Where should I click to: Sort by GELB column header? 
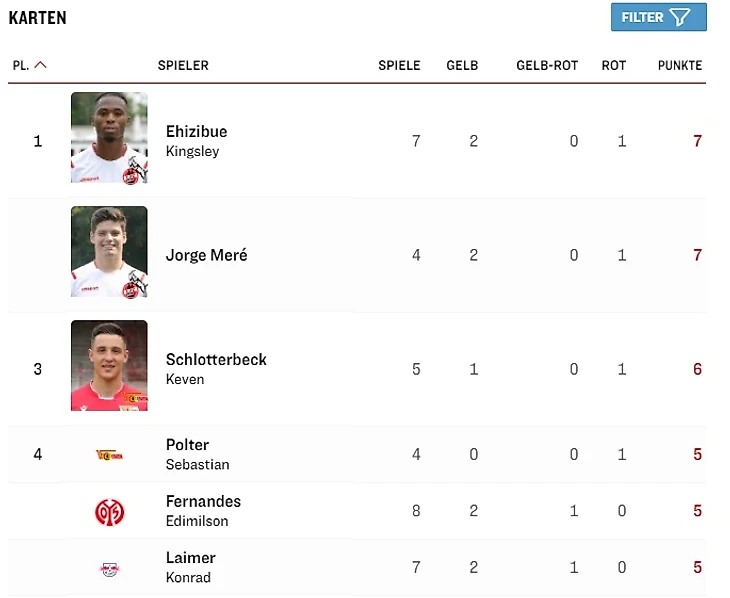pyautogui.click(x=462, y=65)
